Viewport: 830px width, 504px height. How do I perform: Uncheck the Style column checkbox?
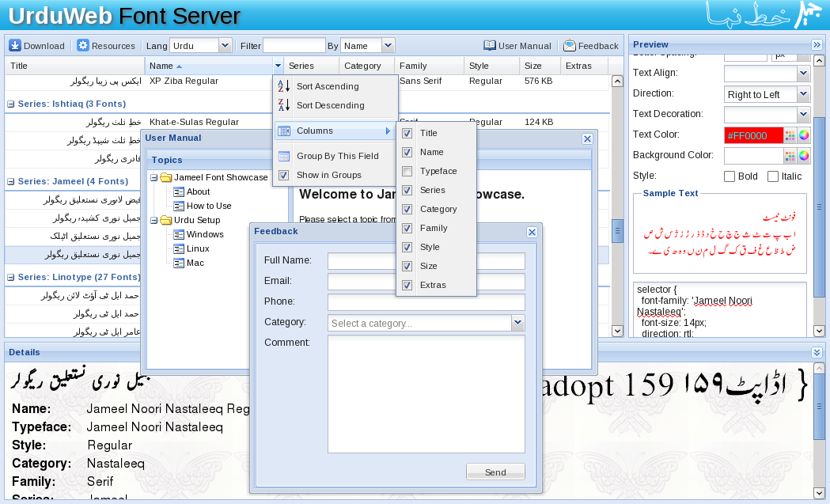pos(407,247)
